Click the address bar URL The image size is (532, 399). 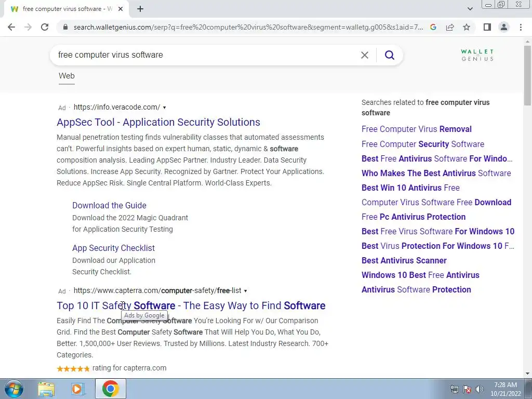point(248,27)
